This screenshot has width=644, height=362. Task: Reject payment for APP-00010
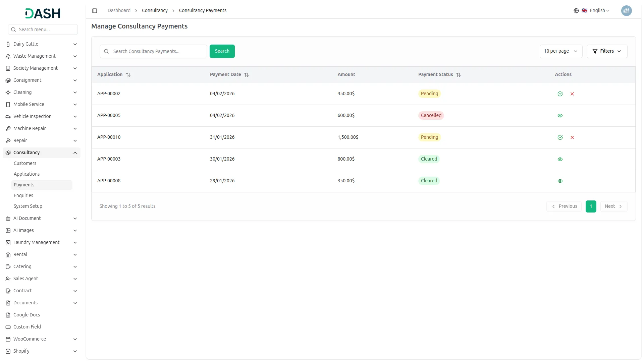point(572,137)
